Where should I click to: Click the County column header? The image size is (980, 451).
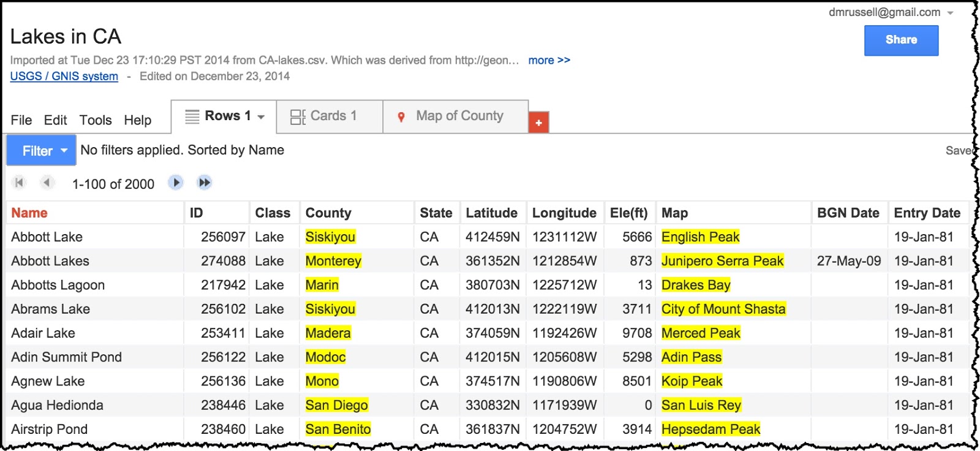(328, 213)
